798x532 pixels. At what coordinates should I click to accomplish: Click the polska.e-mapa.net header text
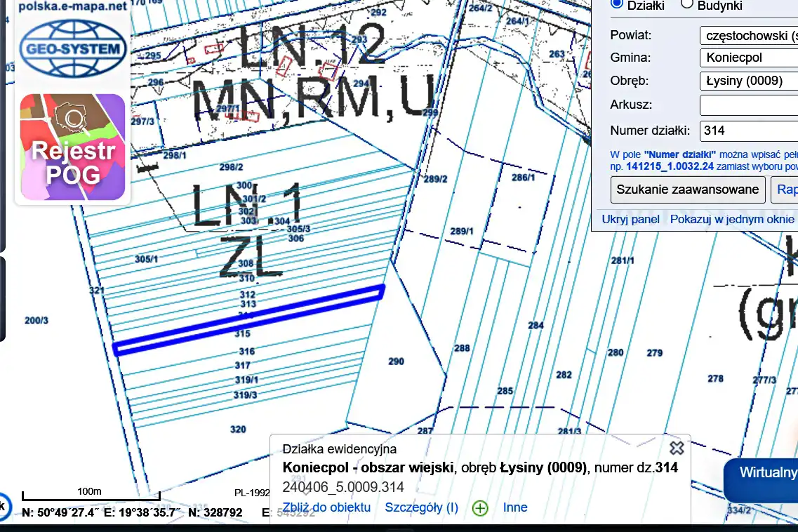73,6
